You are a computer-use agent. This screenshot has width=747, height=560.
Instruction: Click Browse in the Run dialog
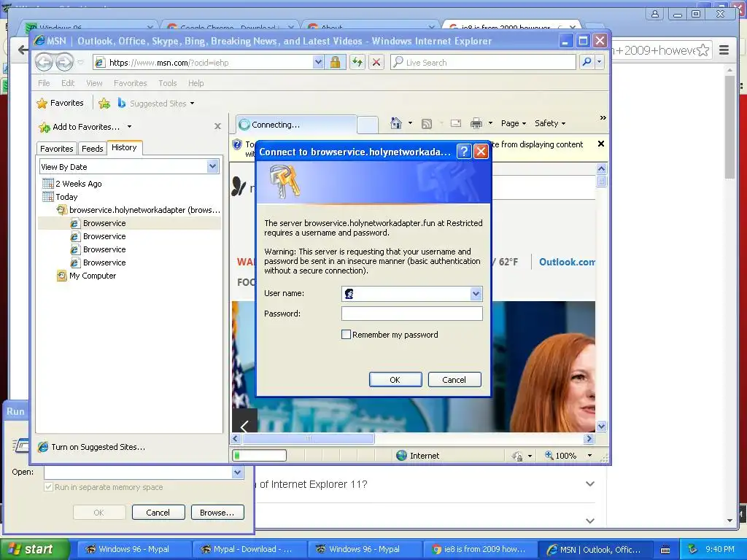[x=217, y=513]
